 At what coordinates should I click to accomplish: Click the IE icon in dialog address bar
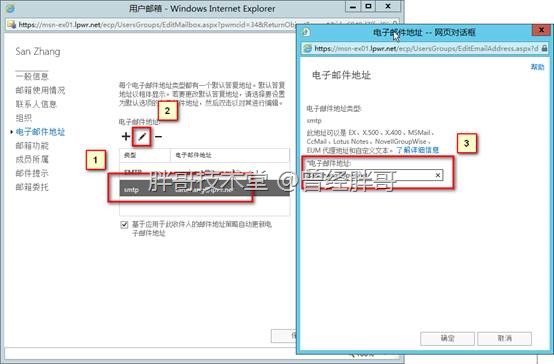click(x=308, y=48)
